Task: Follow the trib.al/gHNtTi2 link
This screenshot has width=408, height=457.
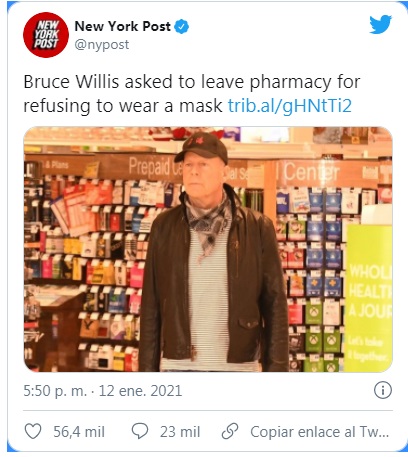Action: click(290, 106)
